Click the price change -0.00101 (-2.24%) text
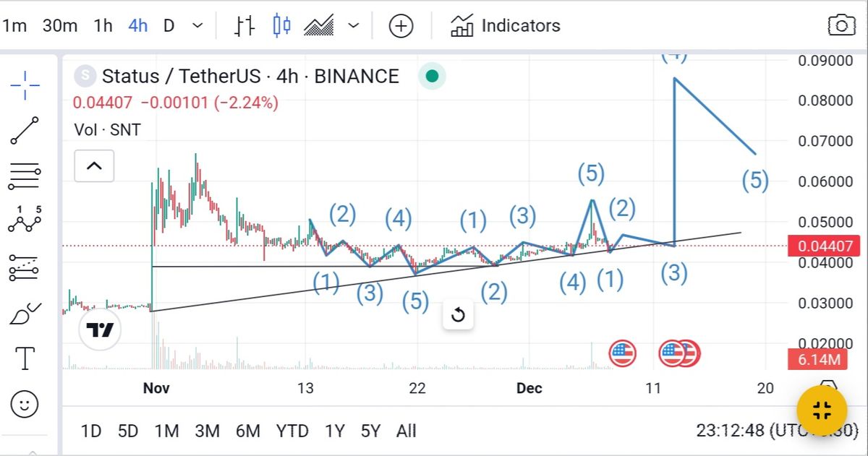The height and width of the screenshot is (456, 868). (x=210, y=103)
